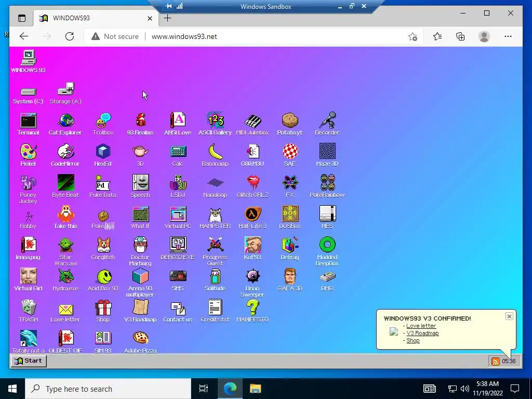The image size is (532, 399).
Task: Open the Potato.yt icon
Action: [290, 124]
